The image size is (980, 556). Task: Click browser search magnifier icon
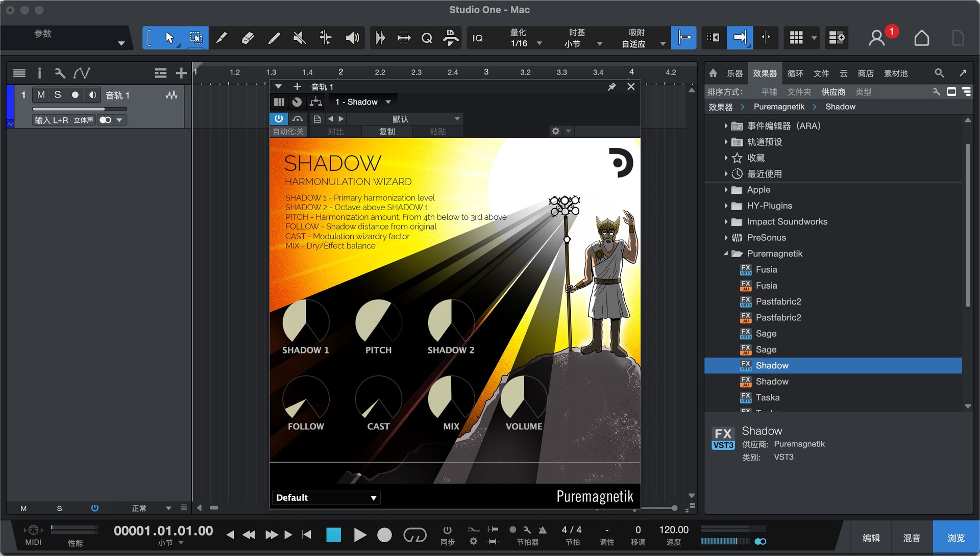coord(939,73)
